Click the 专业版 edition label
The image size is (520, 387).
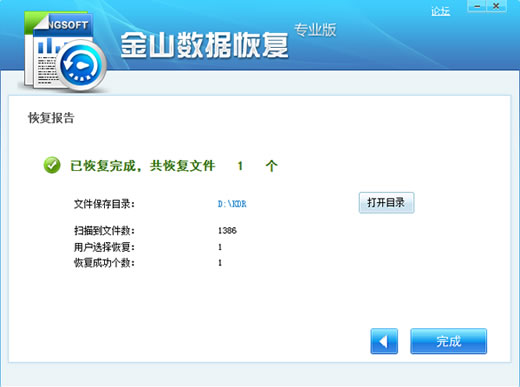click(x=315, y=30)
